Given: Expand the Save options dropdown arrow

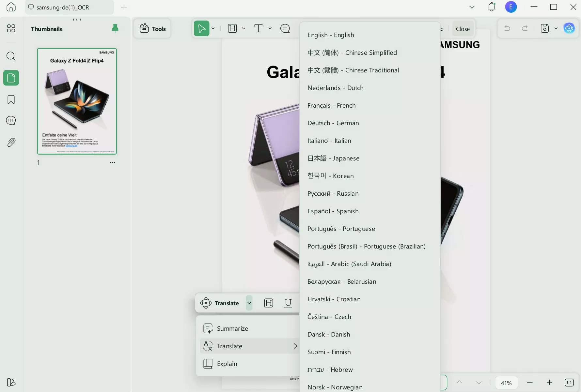Looking at the screenshot, I should [x=556, y=29].
